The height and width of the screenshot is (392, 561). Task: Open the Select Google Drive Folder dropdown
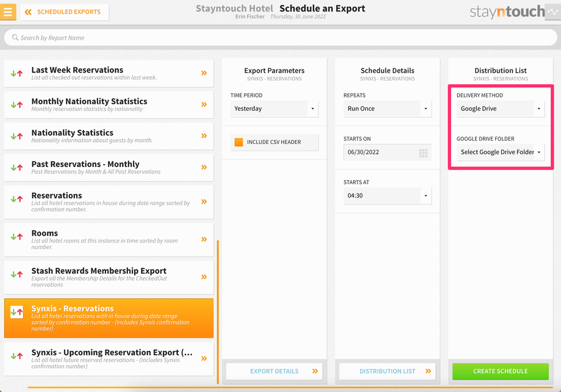[x=501, y=152]
